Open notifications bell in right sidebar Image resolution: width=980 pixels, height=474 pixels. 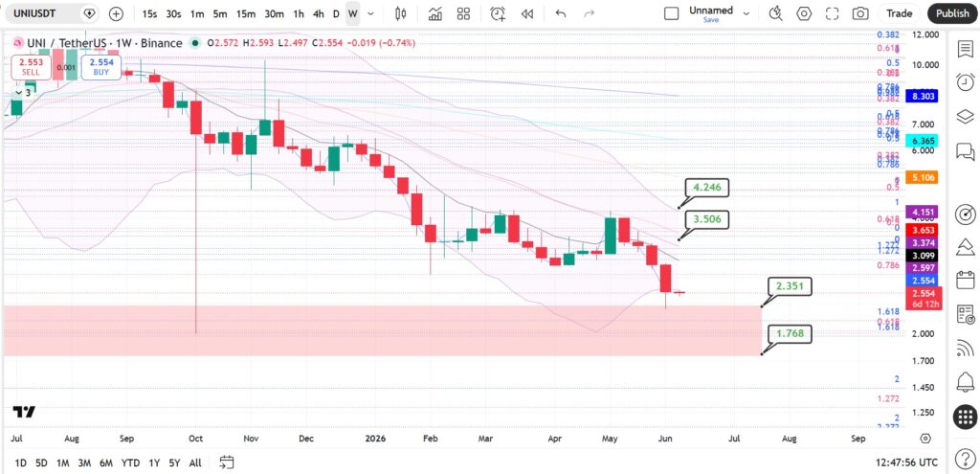[965, 381]
